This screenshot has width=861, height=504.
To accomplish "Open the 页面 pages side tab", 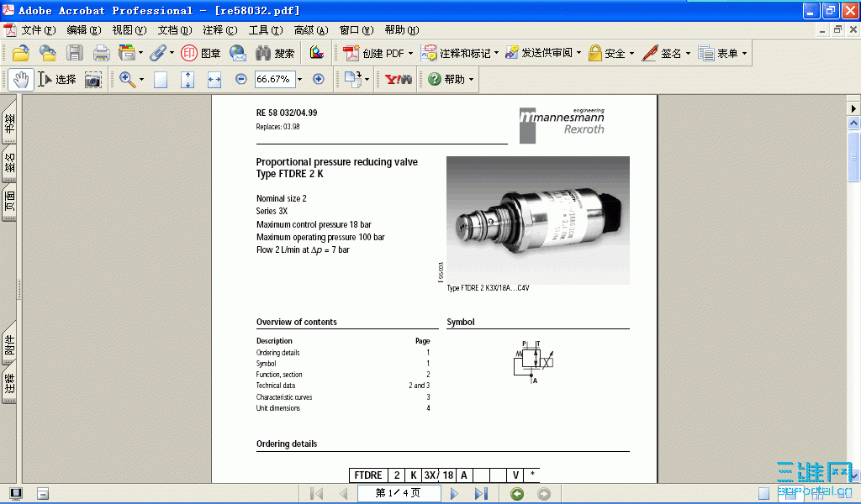I will [x=9, y=202].
